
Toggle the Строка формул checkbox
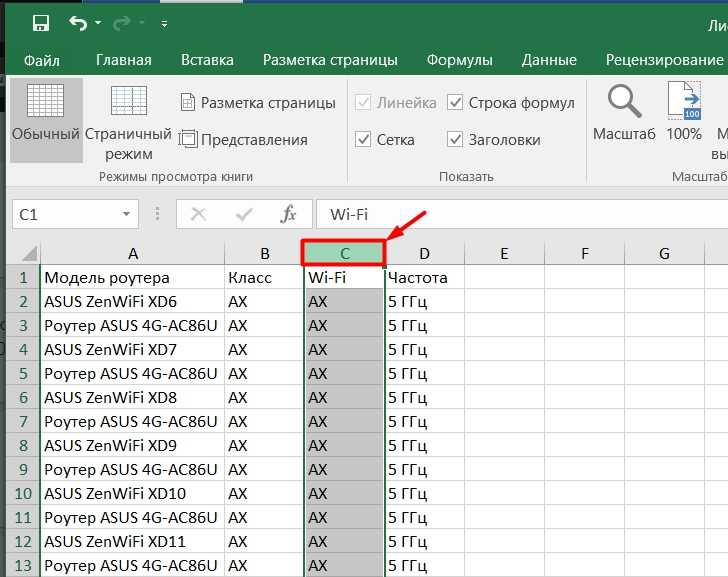455,103
